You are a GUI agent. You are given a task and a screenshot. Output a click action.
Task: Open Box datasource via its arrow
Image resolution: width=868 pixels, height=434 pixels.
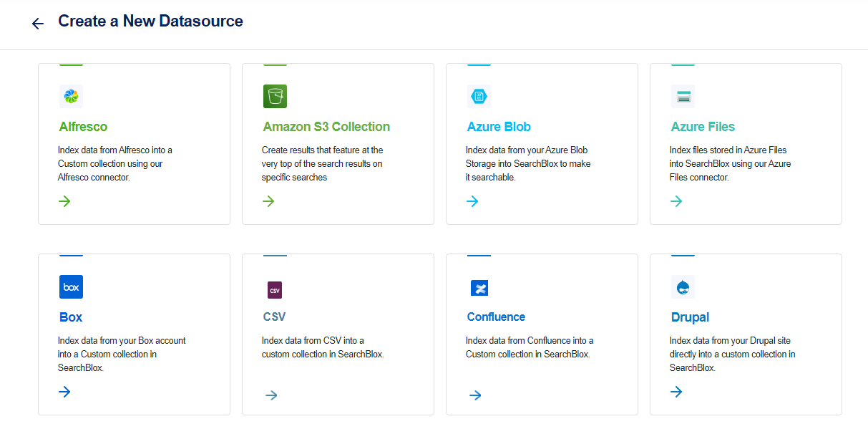tap(64, 392)
